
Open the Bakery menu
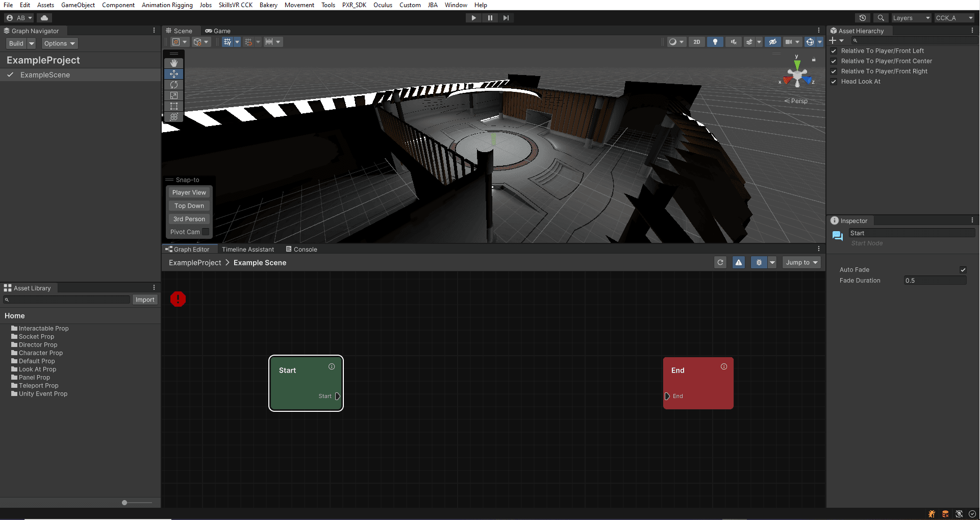click(268, 5)
